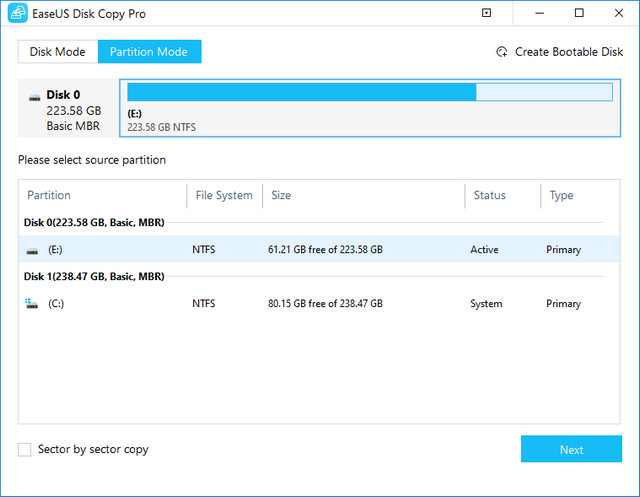Click the Create Bootable Disk icon
This screenshot has width=640, height=497.
pyautogui.click(x=502, y=52)
